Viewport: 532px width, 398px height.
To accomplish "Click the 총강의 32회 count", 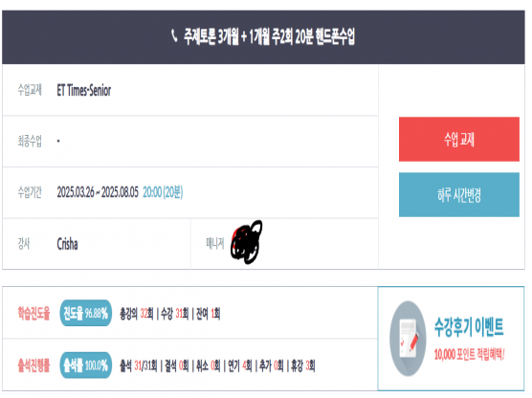I will 137,314.
